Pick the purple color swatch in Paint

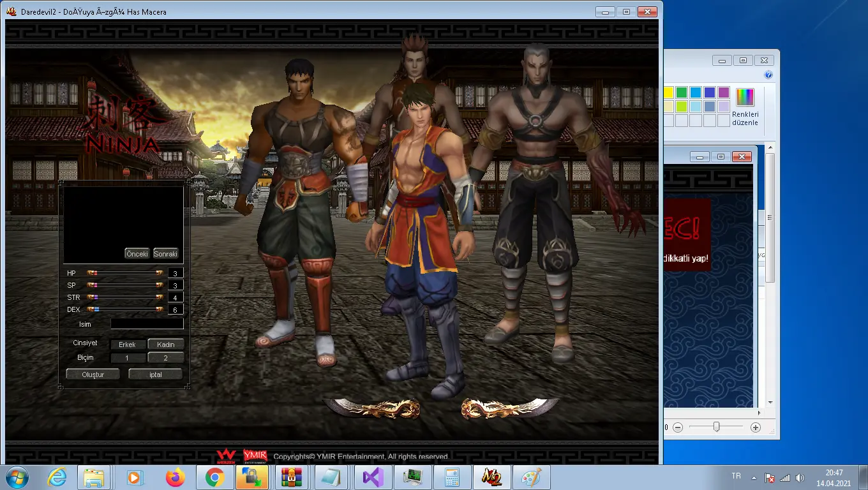[724, 93]
